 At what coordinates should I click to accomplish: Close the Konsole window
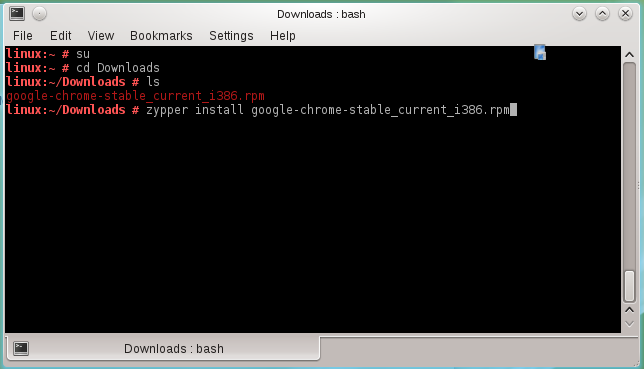pyautogui.click(x=626, y=14)
